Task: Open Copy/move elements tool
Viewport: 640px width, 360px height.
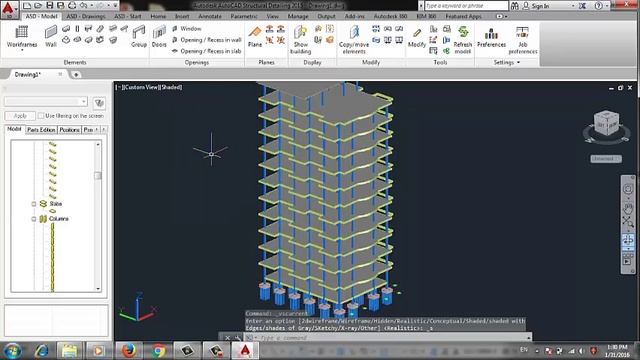Action: pyautogui.click(x=354, y=40)
